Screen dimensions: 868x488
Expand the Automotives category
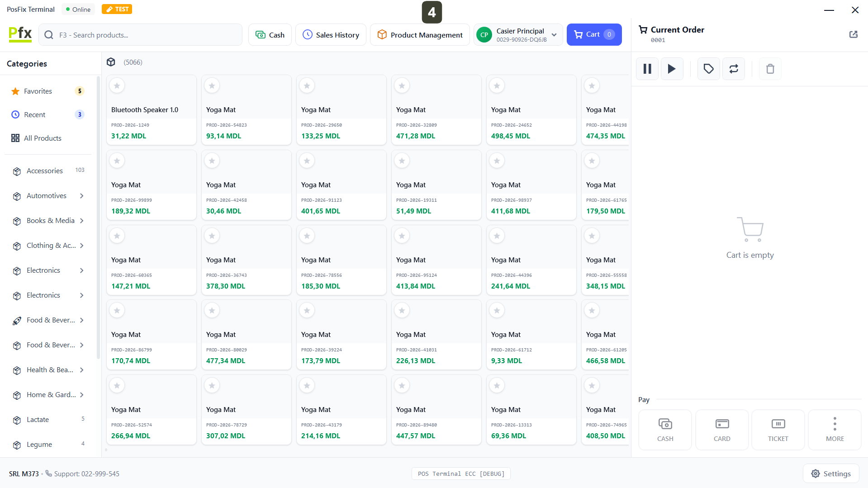click(82, 196)
